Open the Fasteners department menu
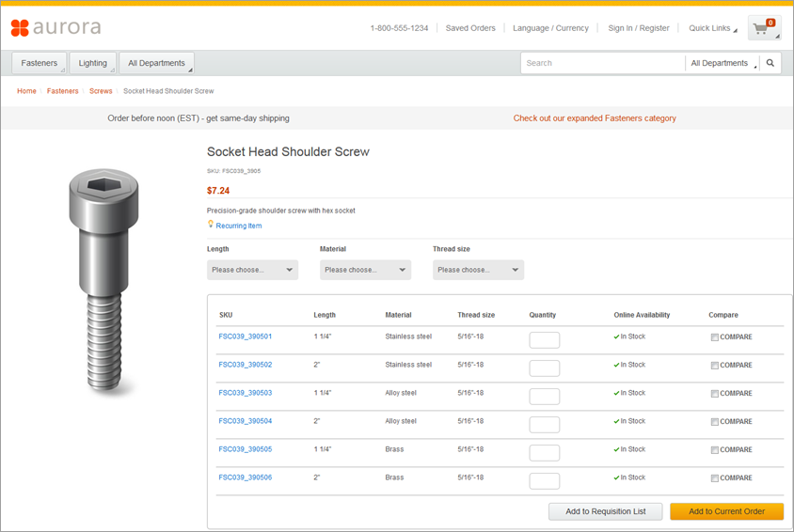This screenshot has width=794, height=532. (40, 63)
